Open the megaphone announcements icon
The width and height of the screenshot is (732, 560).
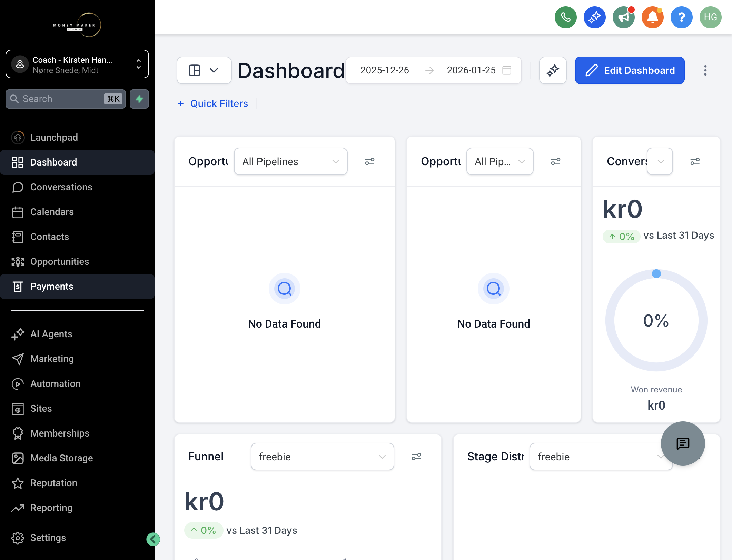[623, 17]
